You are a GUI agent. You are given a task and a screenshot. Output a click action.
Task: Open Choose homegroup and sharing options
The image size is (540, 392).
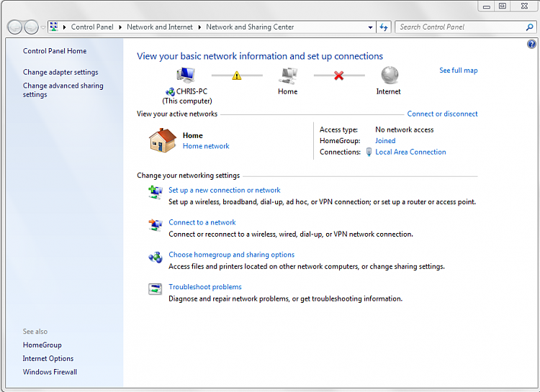(231, 255)
